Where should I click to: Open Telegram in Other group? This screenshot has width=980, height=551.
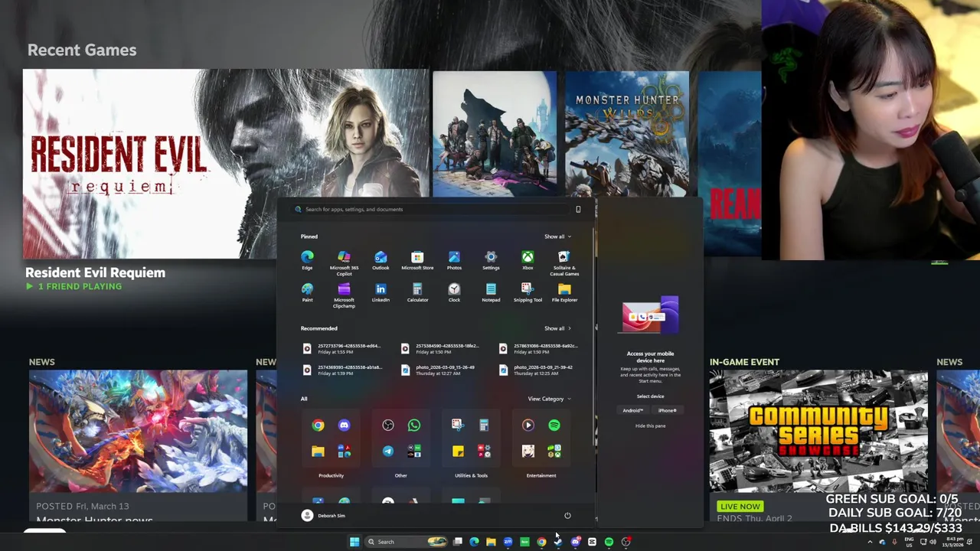388,451
